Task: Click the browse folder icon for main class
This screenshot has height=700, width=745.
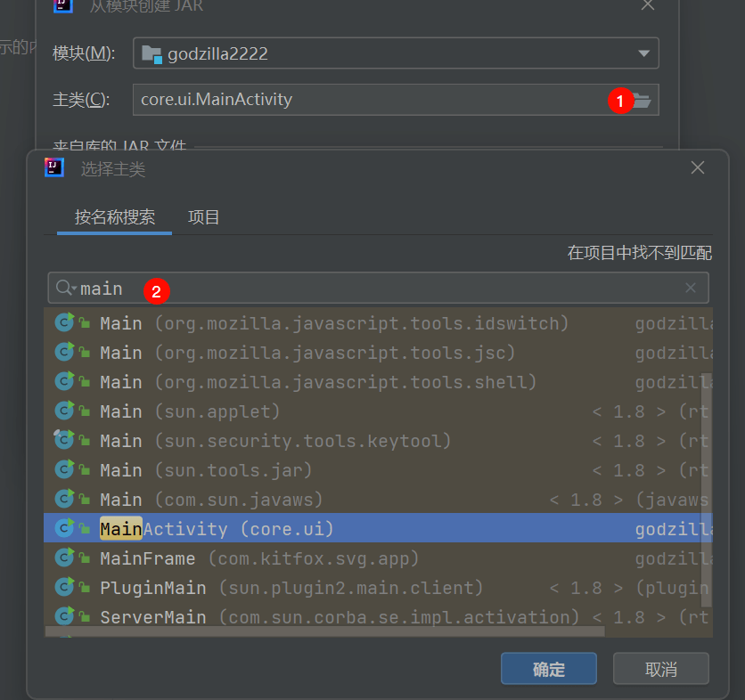Action: click(x=642, y=101)
